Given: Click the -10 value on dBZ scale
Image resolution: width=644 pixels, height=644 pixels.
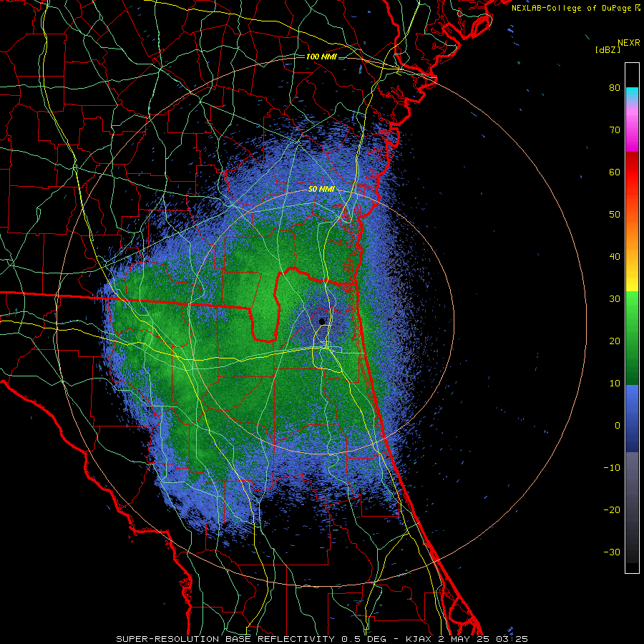Looking at the screenshot, I should point(612,468).
